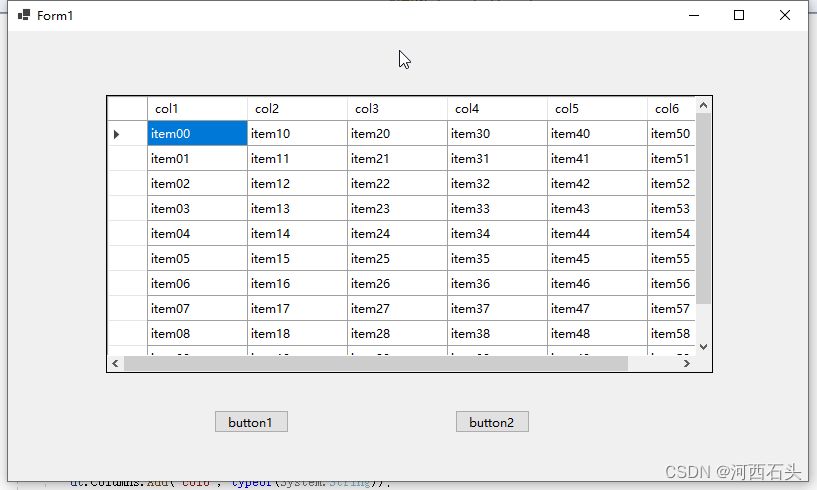Close the Form1 window

coord(785,15)
